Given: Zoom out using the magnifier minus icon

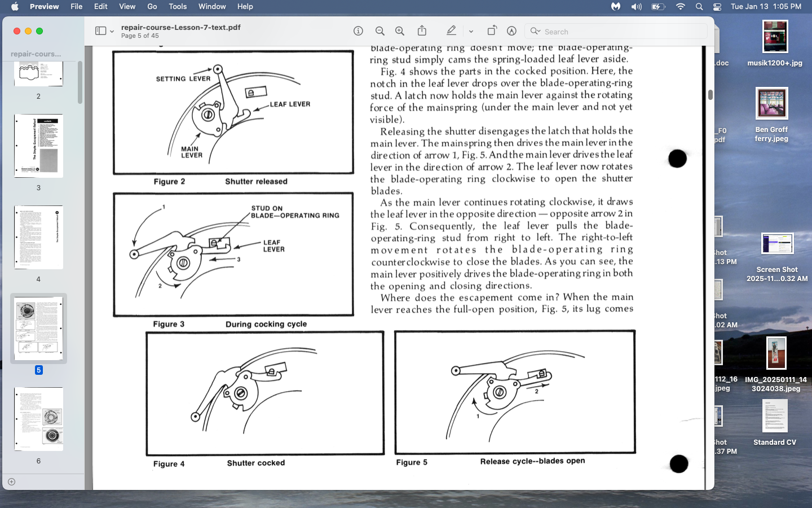Looking at the screenshot, I should 380,31.
